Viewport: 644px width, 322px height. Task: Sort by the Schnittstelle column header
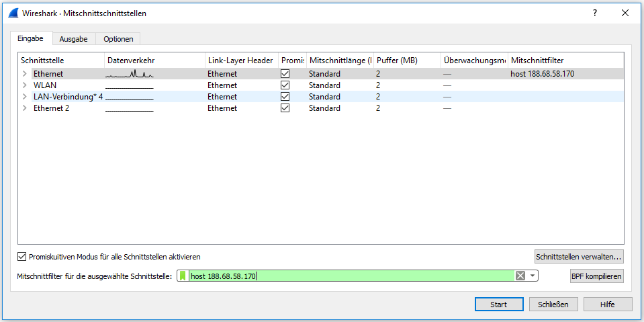pos(60,61)
